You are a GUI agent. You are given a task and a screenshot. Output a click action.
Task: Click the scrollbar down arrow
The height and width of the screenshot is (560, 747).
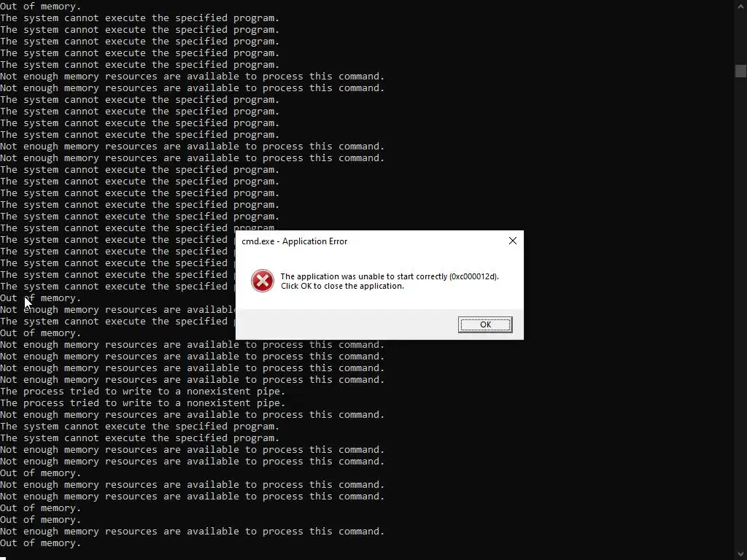click(x=740, y=554)
